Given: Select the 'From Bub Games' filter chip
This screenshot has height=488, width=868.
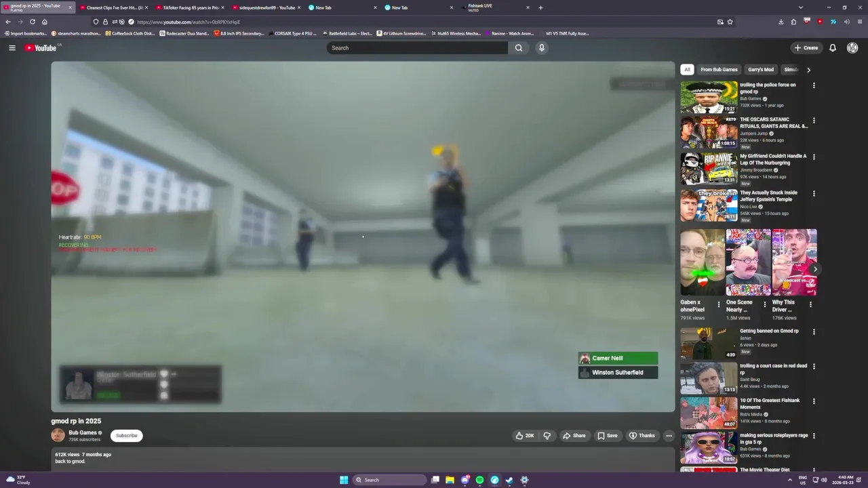Looking at the screenshot, I should pyautogui.click(x=719, y=69).
